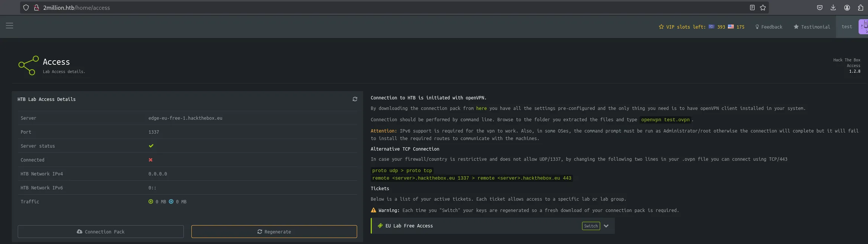
Task: Open the test user profile dropdown
Action: coord(847,27)
